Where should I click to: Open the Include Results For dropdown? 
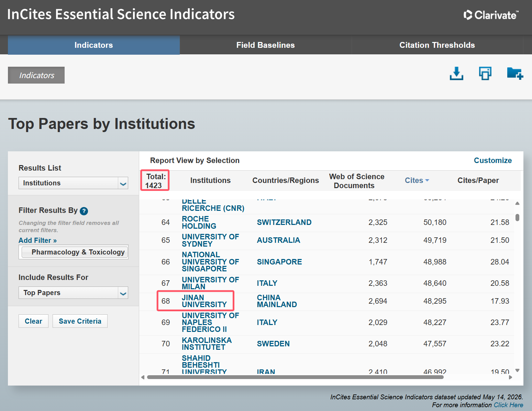[x=73, y=293]
